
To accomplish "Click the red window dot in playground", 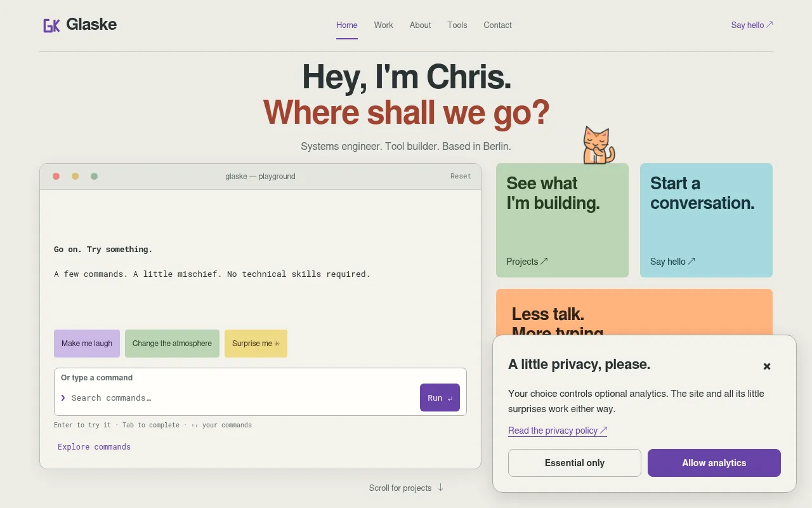I will [x=56, y=177].
